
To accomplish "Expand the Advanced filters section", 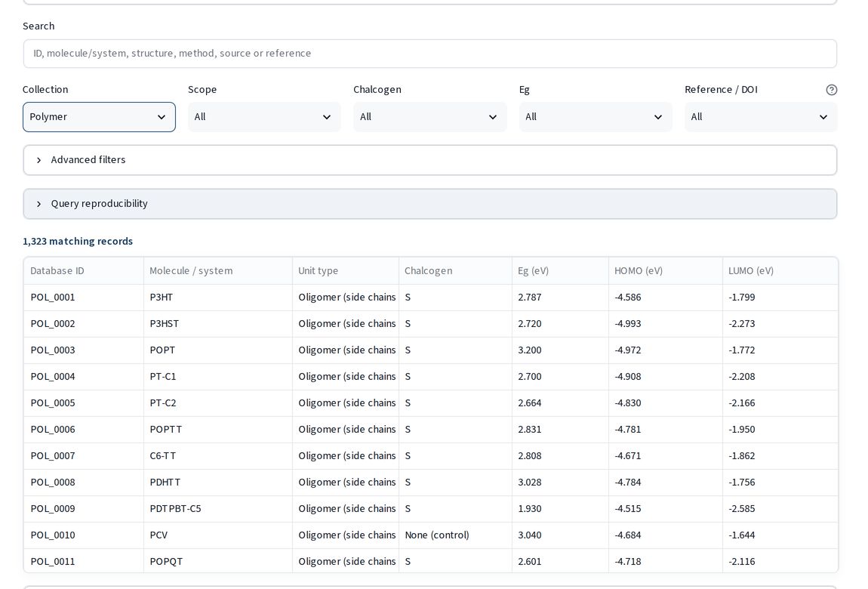I will tap(430, 160).
